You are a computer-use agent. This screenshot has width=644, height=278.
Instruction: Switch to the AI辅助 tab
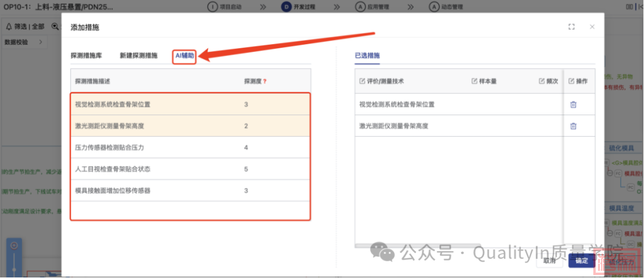184,55
